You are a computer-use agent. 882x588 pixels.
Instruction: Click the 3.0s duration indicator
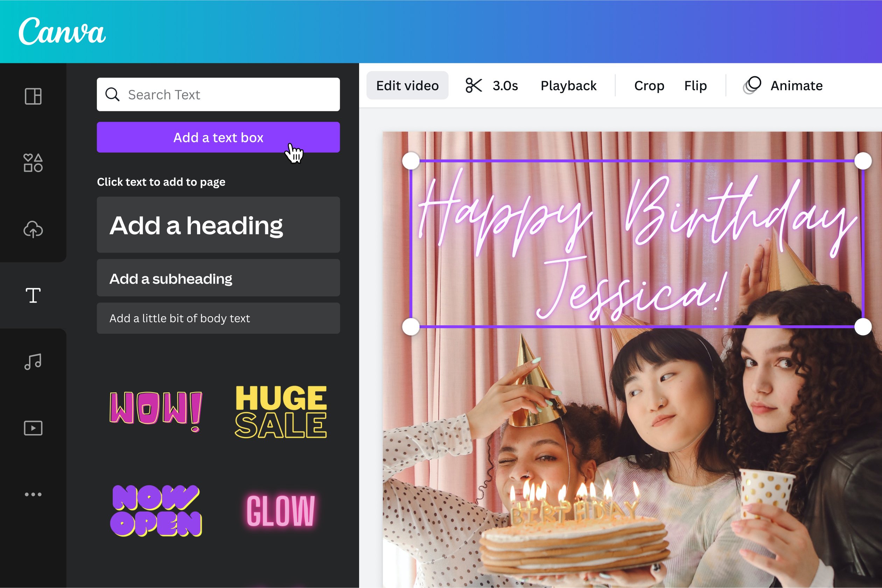pos(506,85)
